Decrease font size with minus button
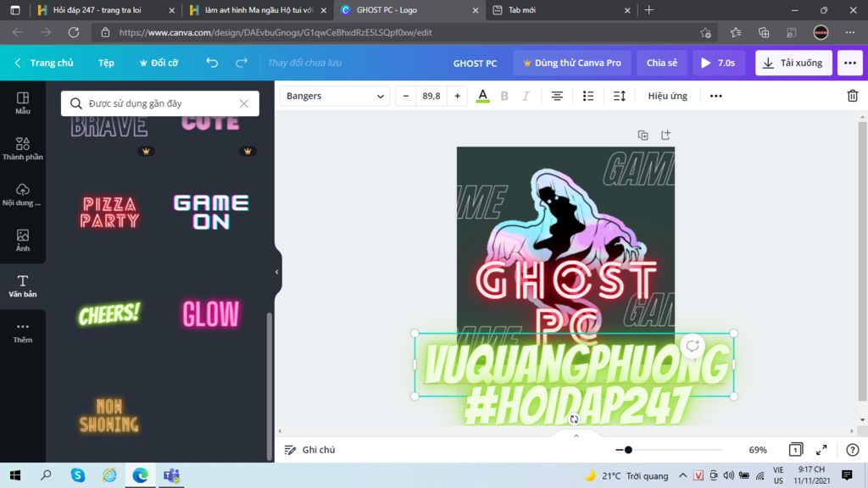The width and height of the screenshot is (868, 488). pos(406,96)
